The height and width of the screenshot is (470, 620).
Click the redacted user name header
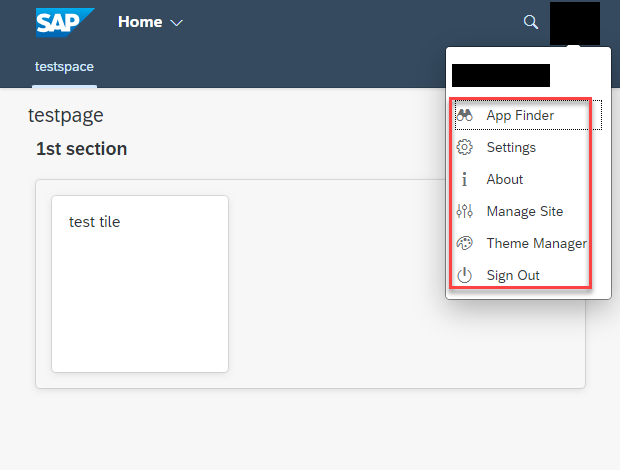(501, 76)
